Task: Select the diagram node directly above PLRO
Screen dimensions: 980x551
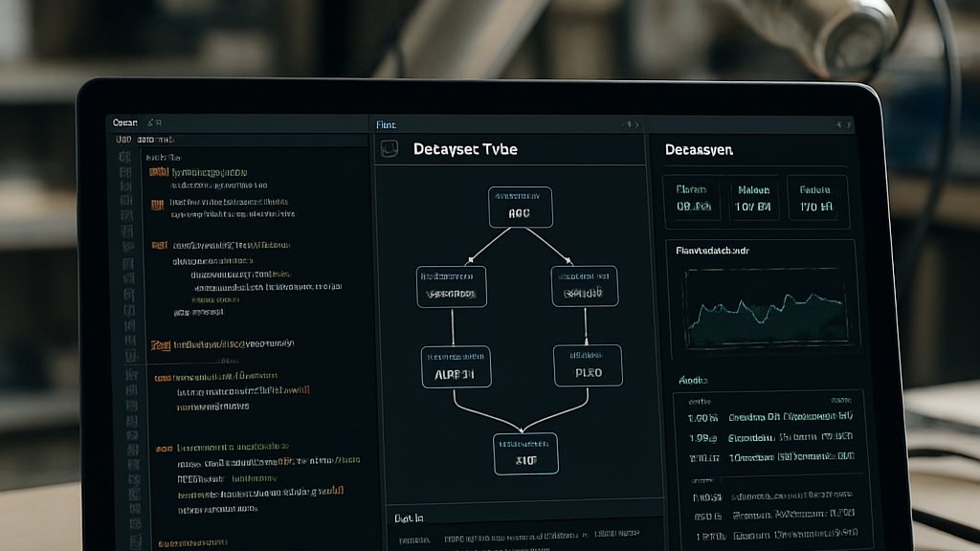Action: pos(585,286)
